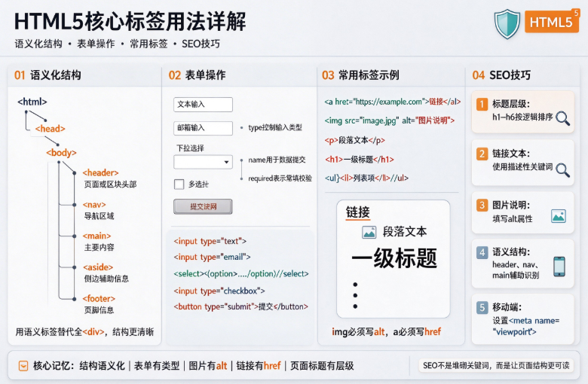Click the meta name viewport text
The image size is (588, 384).
(525, 326)
